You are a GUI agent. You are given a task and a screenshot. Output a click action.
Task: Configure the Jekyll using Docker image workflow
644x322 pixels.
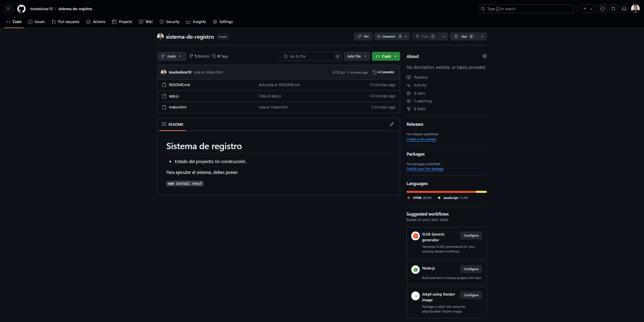pos(471,295)
